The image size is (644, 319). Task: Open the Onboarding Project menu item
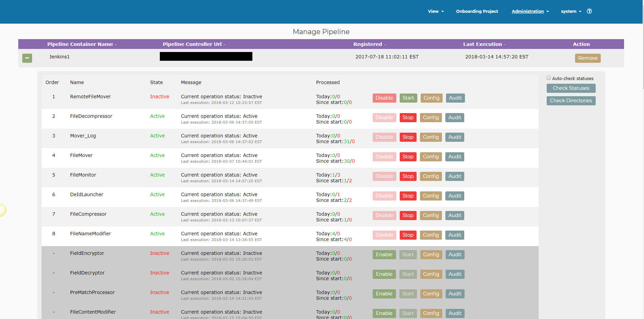pos(477,11)
